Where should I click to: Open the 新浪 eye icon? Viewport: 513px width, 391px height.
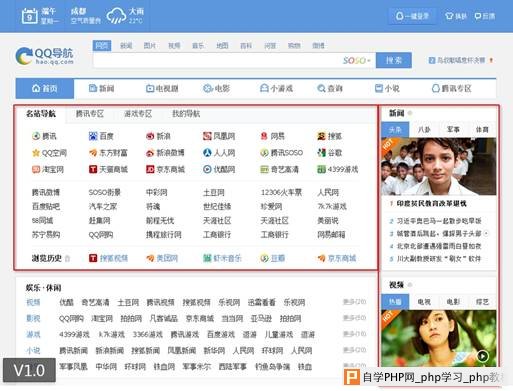[x=150, y=136]
